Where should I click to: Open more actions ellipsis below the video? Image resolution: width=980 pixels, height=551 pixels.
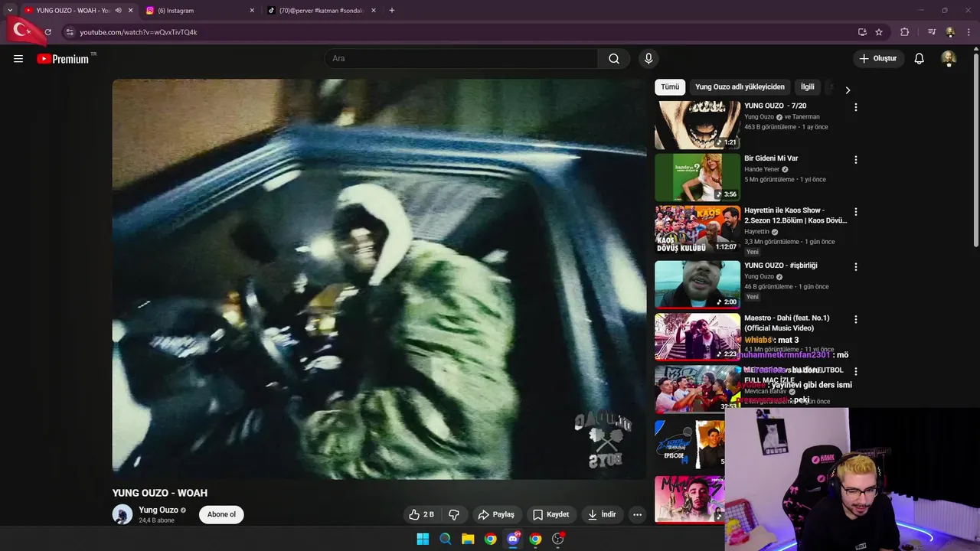pos(637,514)
